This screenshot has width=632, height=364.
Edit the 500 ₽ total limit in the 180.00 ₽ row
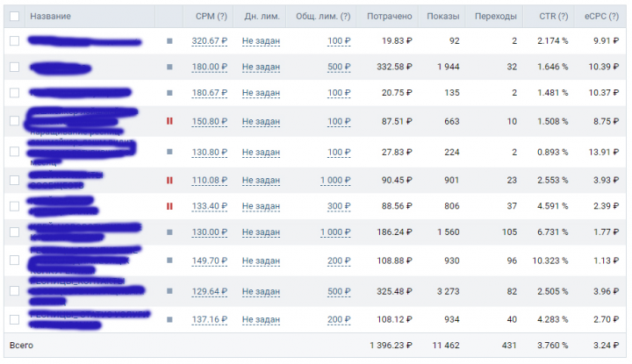point(339,67)
